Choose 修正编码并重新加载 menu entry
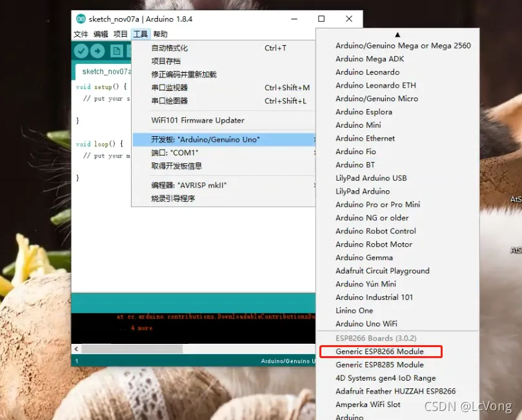Screen dimensions: 522x420 click(x=223, y=75)
